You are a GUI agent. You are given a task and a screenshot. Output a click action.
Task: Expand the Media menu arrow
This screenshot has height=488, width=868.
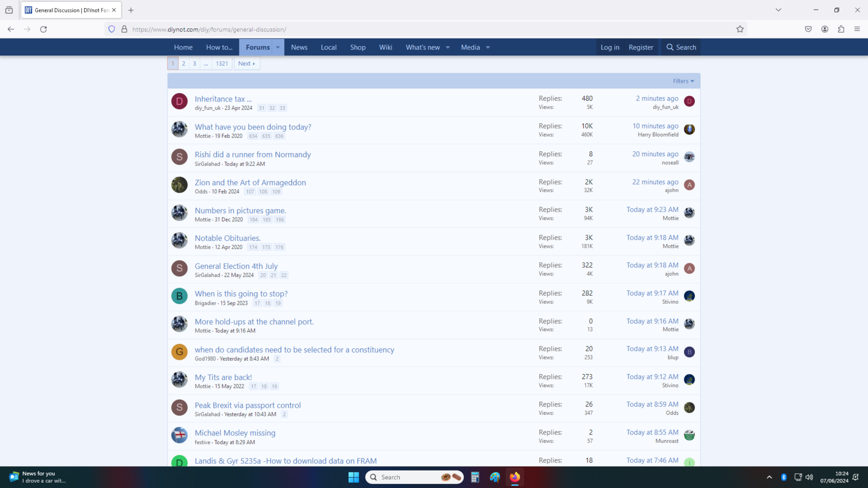coord(488,47)
